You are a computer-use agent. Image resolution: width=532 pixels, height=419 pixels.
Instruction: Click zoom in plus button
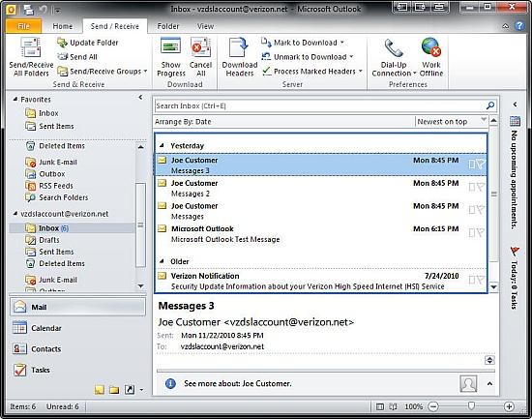(509, 406)
